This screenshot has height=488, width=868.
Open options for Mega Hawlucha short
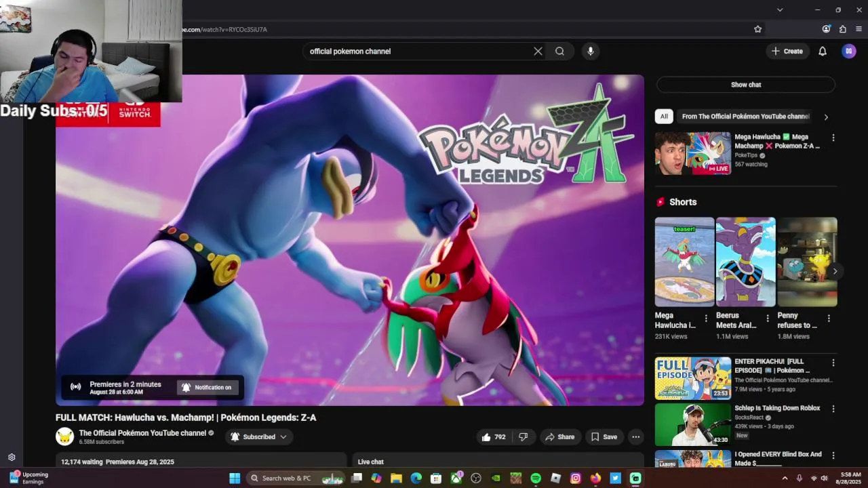coord(706,319)
